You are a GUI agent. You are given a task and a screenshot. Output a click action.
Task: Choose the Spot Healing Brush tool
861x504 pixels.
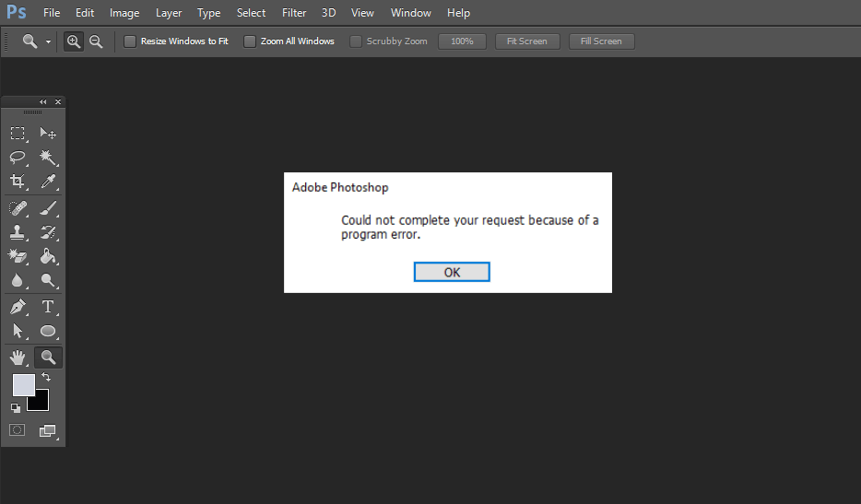18,208
